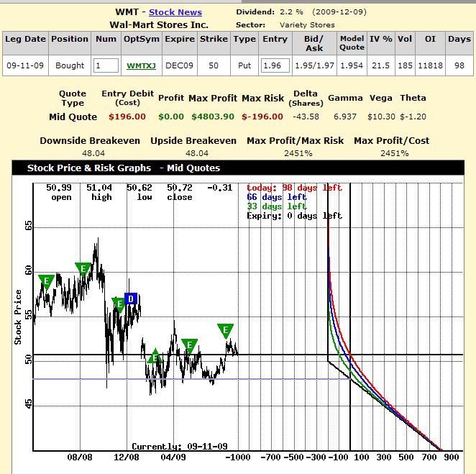Select the chart low price 50.62

coord(139,188)
